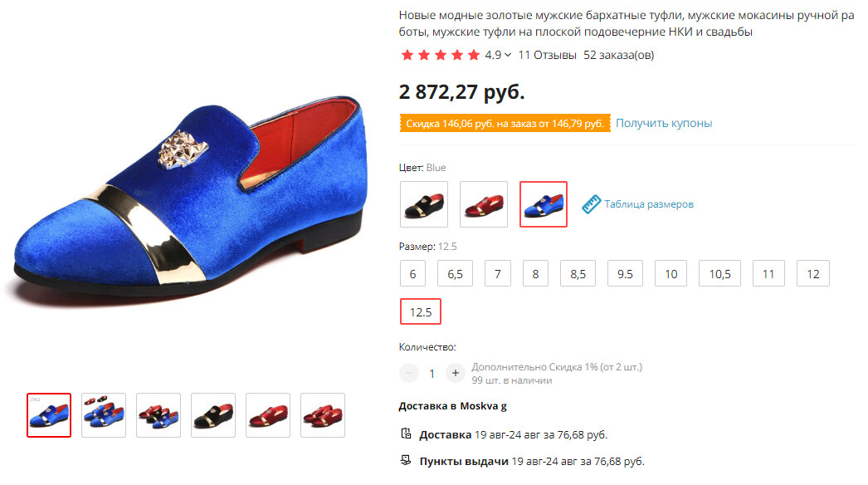Decrease quantity with the minus button
The image size is (868, 485).
coord(409,373)
